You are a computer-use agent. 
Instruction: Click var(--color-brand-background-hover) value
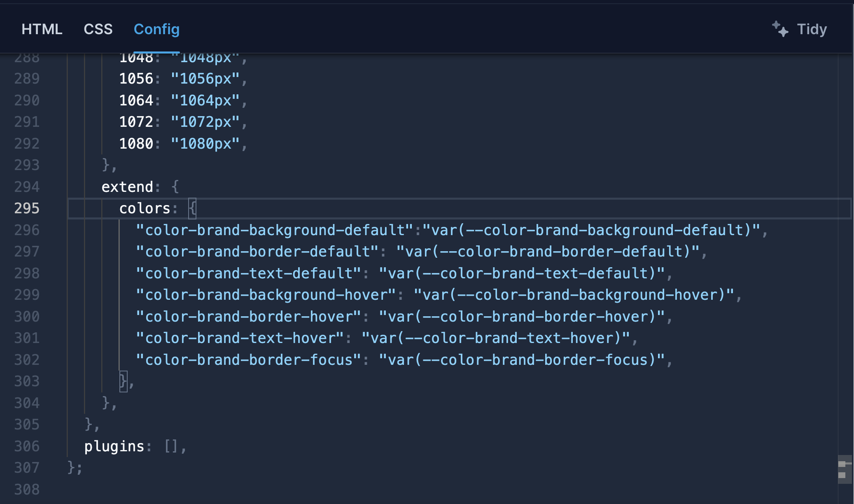point(574,295)
